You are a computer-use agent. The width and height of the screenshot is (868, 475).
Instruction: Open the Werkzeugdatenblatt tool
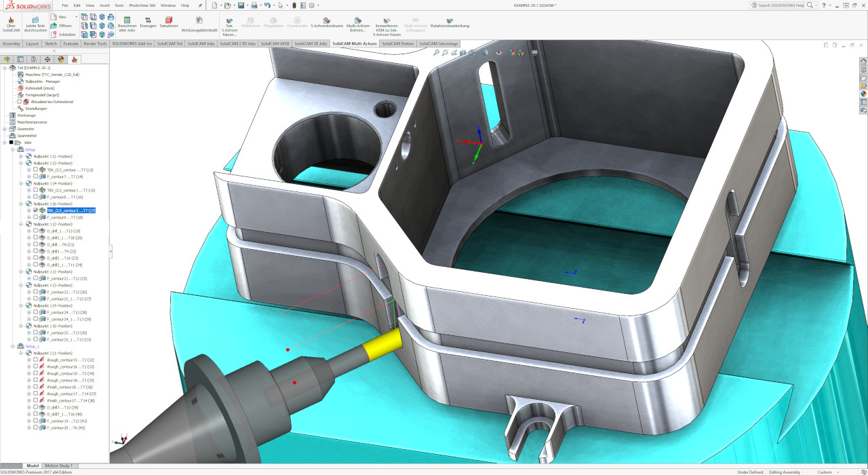(x=199, y=21)
